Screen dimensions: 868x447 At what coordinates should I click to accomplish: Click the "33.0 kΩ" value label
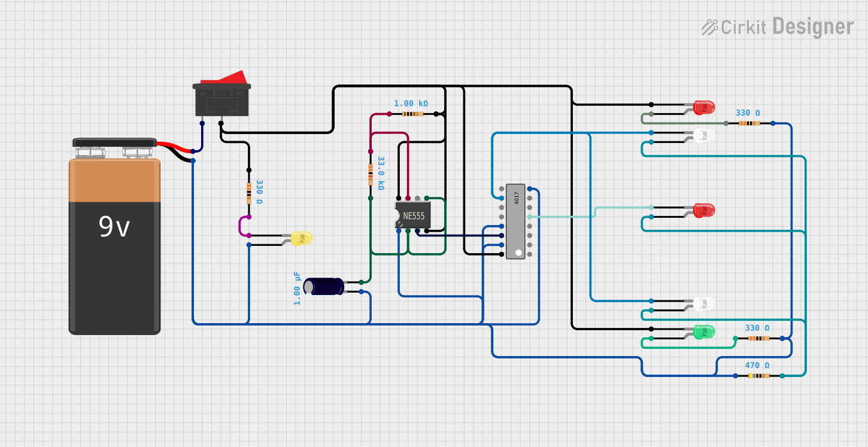tap(380, 173)
